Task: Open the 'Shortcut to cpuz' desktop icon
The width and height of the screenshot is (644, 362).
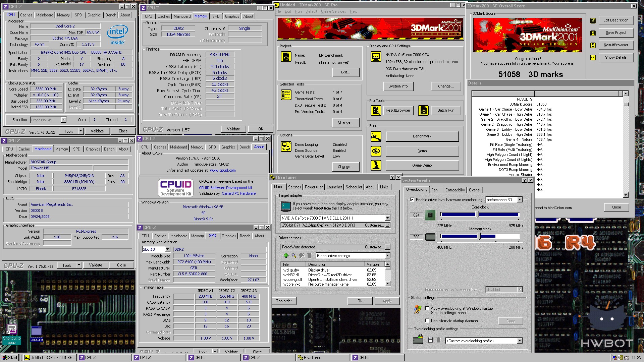Action: tap(12, 334)
